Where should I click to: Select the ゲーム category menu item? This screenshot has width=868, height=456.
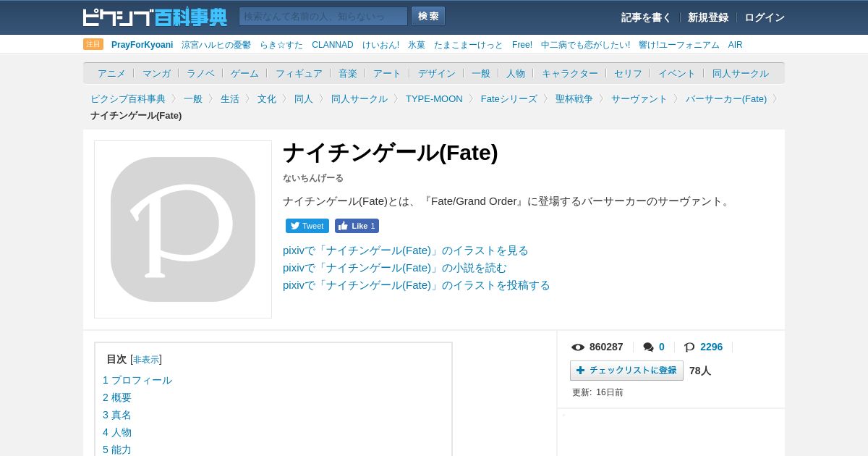(244, 73)
